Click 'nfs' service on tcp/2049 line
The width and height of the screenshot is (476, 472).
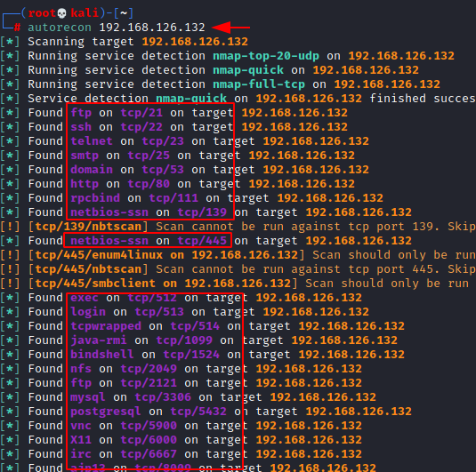point(81,369)
